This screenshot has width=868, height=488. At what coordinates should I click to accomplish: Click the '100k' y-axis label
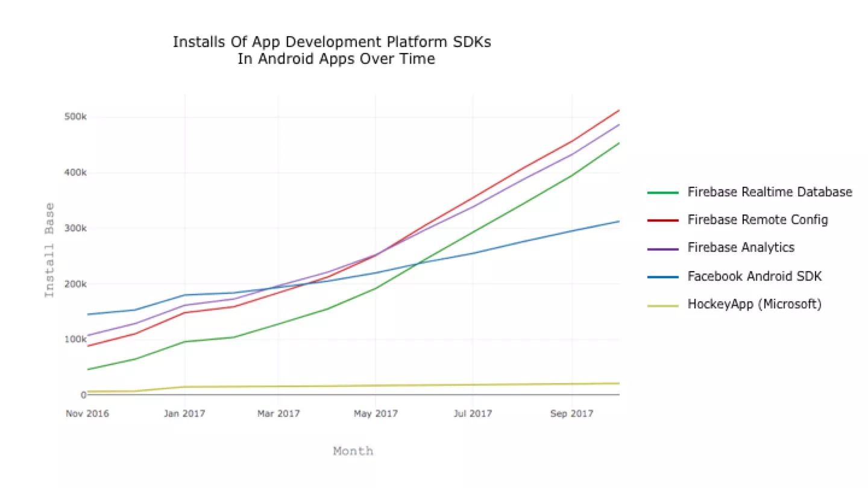click(75, 339)
